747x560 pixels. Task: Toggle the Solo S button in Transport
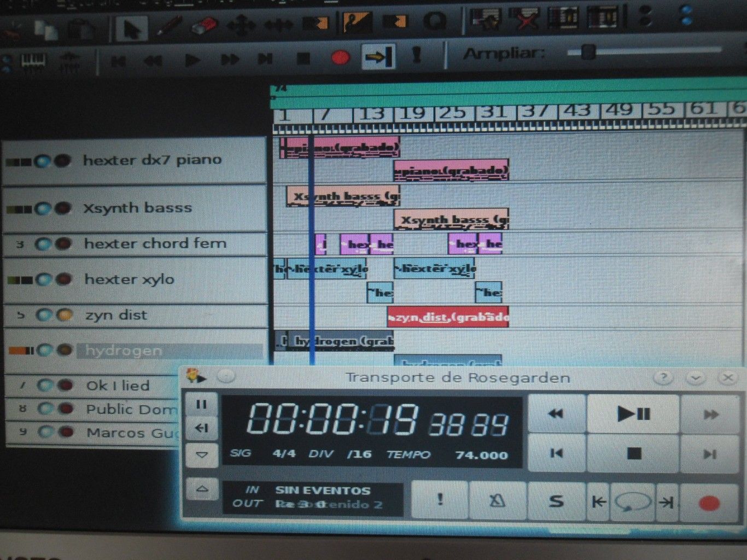tap(556, 501)
